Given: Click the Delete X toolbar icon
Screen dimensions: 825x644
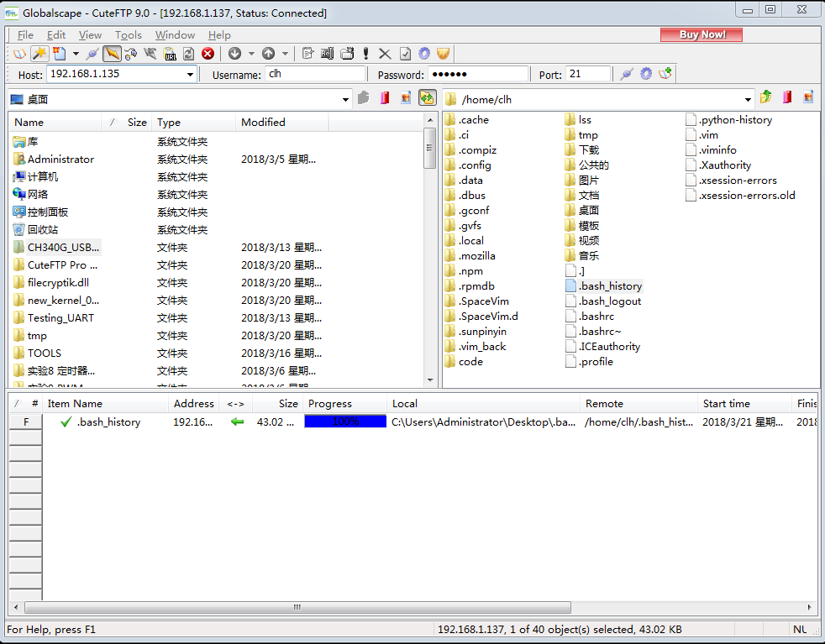Looking at the screenshot, I should point(385,54).
